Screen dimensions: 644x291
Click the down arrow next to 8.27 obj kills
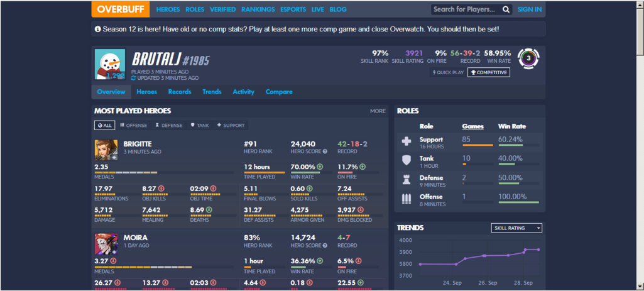pyautogui.click(x=161, y=189)
